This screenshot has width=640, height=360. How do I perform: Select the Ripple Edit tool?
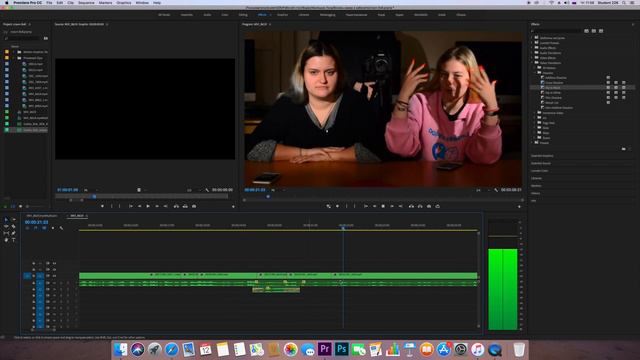point(6,226)
